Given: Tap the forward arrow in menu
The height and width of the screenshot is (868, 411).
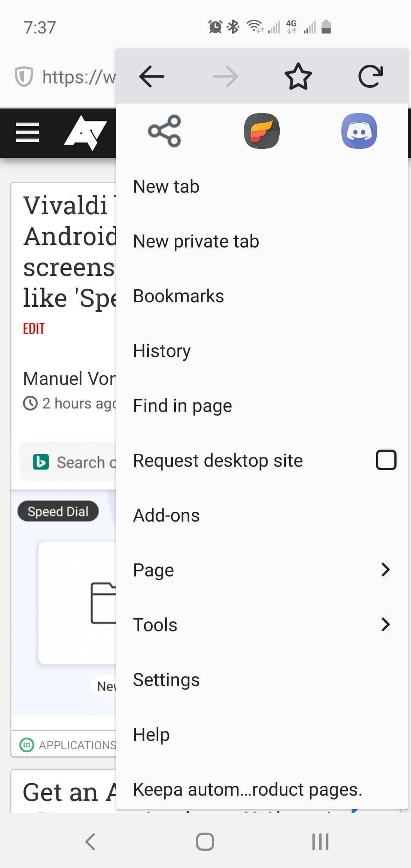Looking at the screenshot, I should click(x=225, y=77).
